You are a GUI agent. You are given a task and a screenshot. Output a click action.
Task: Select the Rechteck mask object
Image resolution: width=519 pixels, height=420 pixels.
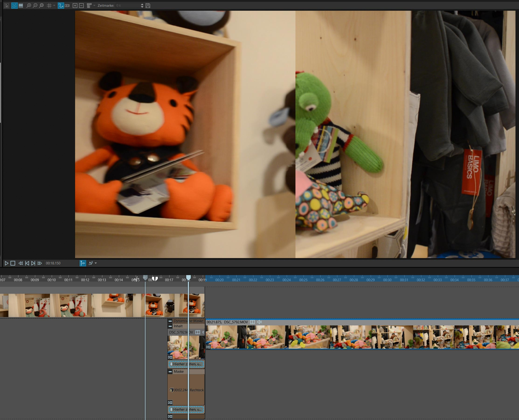click(x=196, y=390)
